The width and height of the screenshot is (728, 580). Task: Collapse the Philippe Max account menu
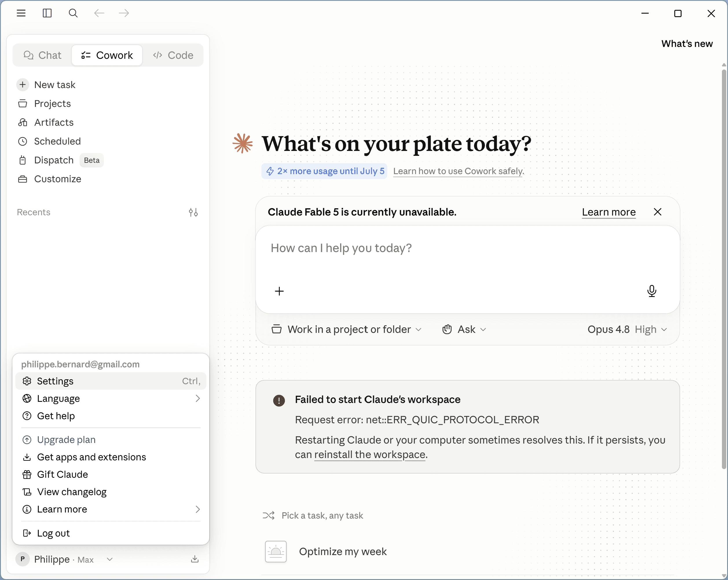(x=64, y=559)
